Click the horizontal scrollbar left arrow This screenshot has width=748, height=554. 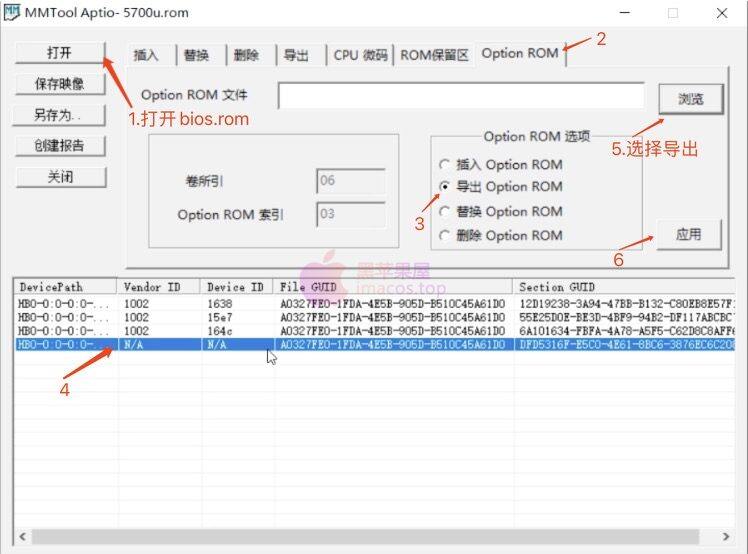click(x=23, y=536)
